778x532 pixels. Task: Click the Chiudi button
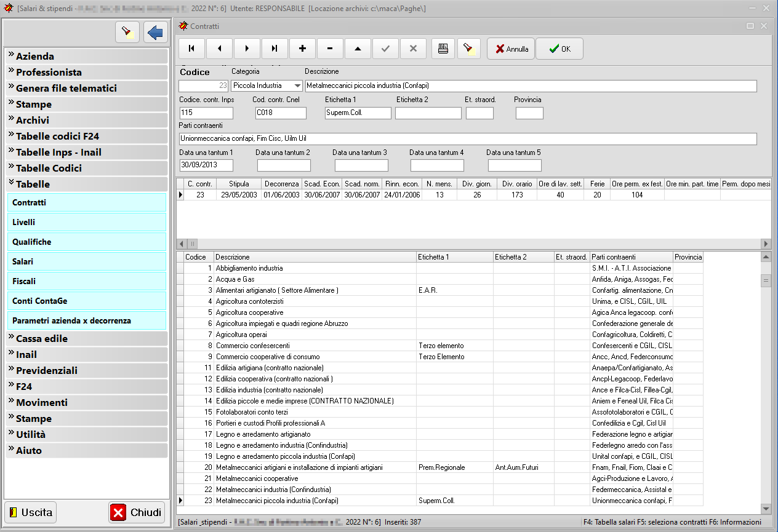137,512
